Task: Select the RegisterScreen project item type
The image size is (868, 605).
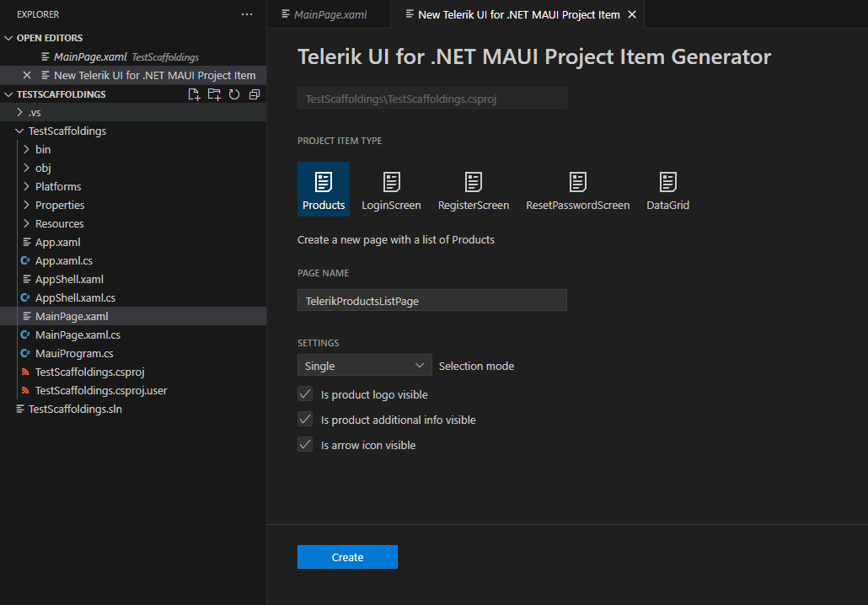Action: click(x=474, y=190)
